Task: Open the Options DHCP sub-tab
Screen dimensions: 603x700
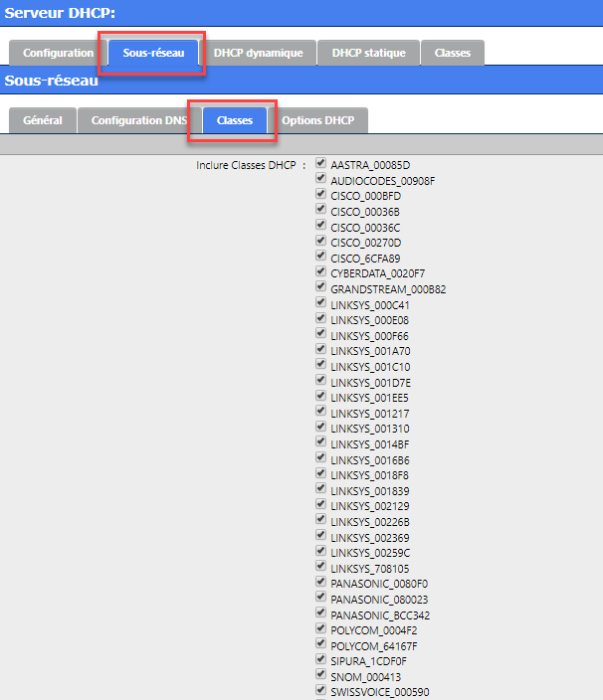Action: 318,120
